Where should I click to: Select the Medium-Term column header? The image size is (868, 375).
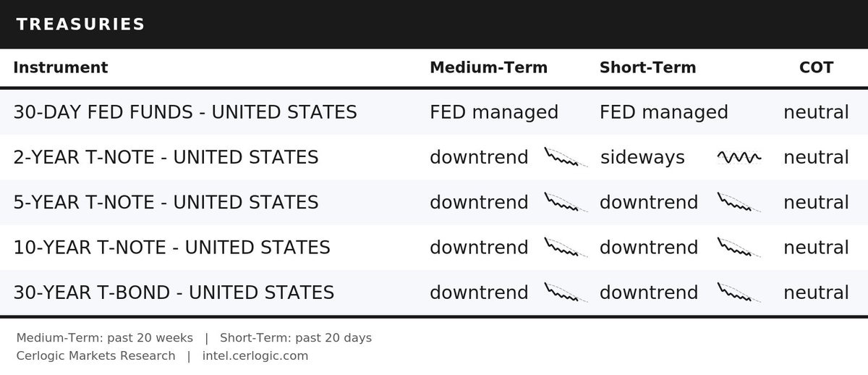(x=488, y=67)
